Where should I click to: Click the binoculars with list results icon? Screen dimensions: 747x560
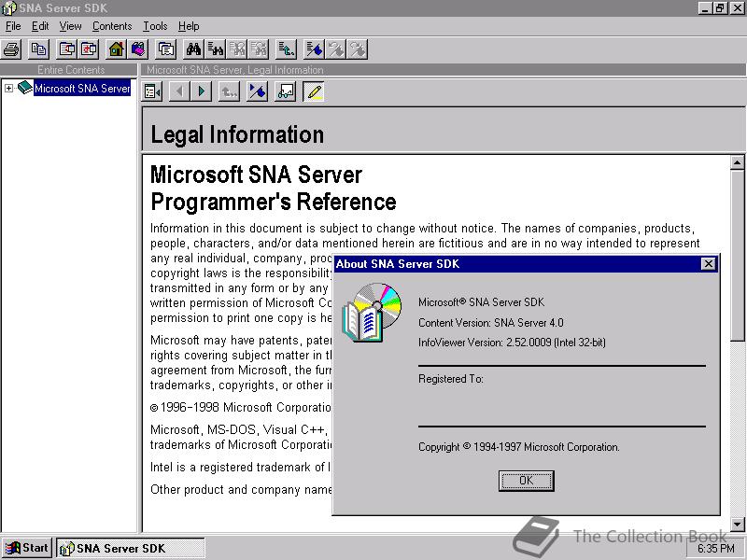tap(216, 49)
